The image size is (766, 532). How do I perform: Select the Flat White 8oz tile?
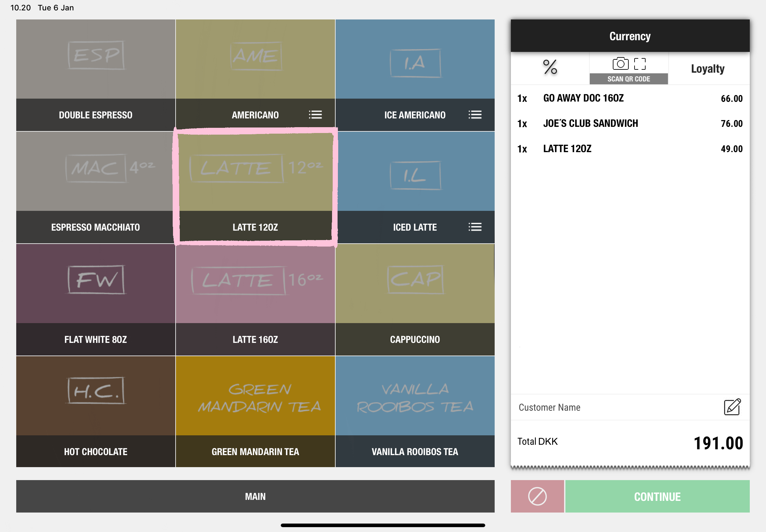click(x=96, y=299)
